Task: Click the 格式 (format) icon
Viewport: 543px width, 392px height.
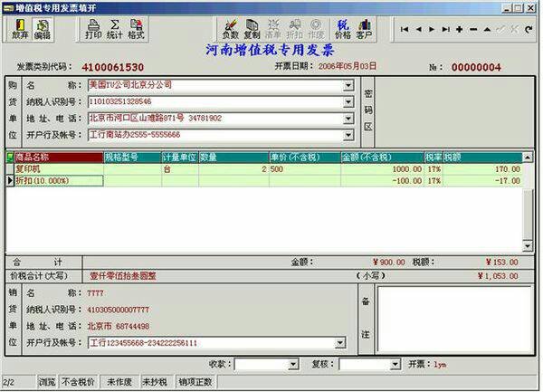Action: click(136, 30)
